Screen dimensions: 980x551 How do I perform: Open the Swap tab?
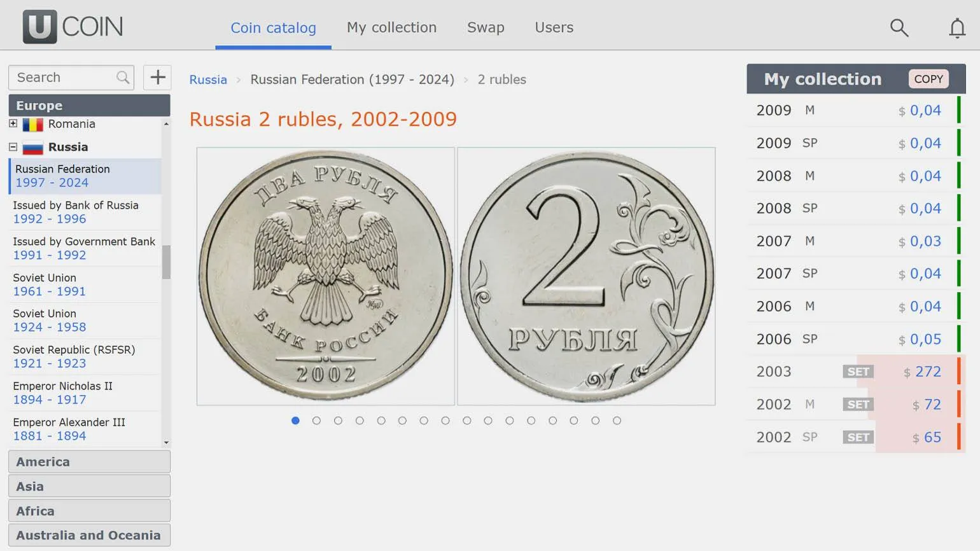[x=486, y=27]
